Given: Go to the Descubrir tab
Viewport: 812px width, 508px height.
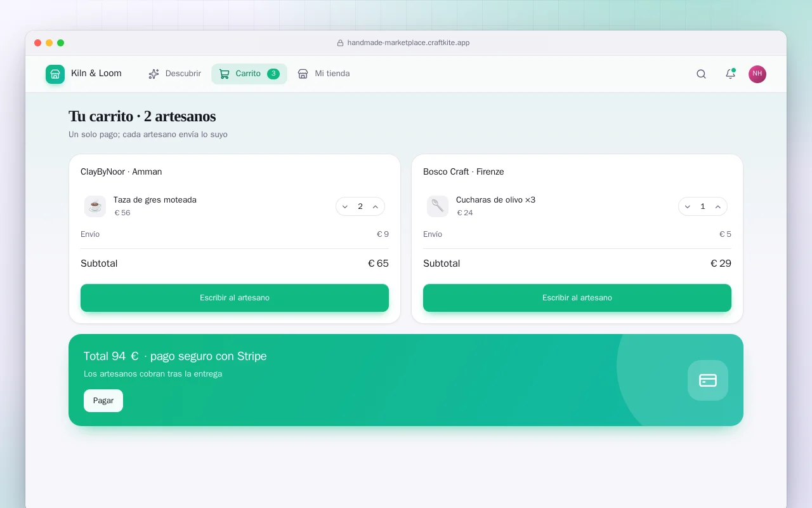Looking at the screenshot, I should (174, 74).
